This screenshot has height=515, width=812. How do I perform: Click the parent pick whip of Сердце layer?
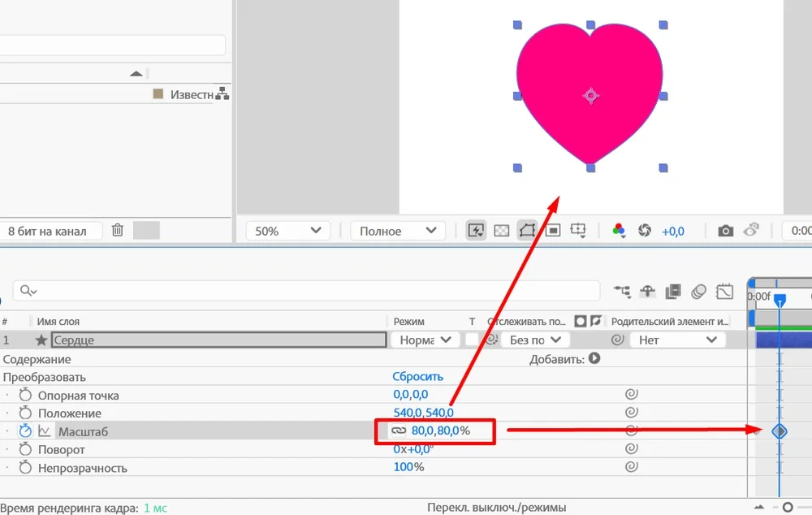(617, 340)
